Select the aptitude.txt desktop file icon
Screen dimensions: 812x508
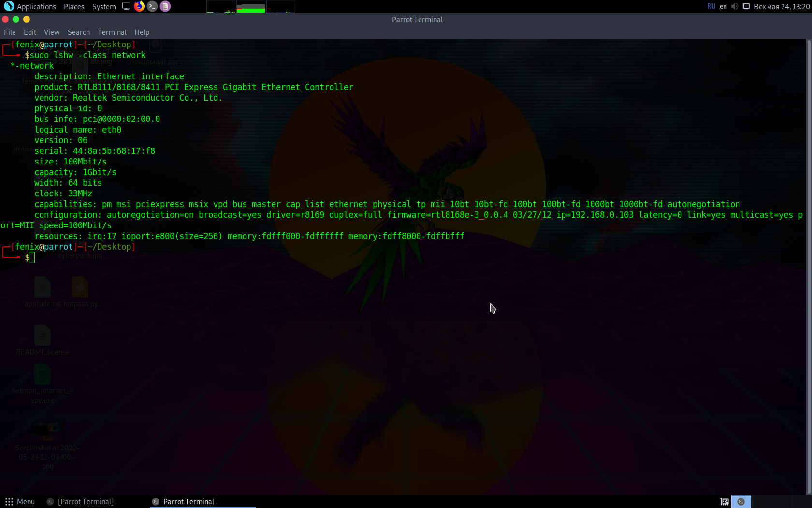tap(43, 292)
